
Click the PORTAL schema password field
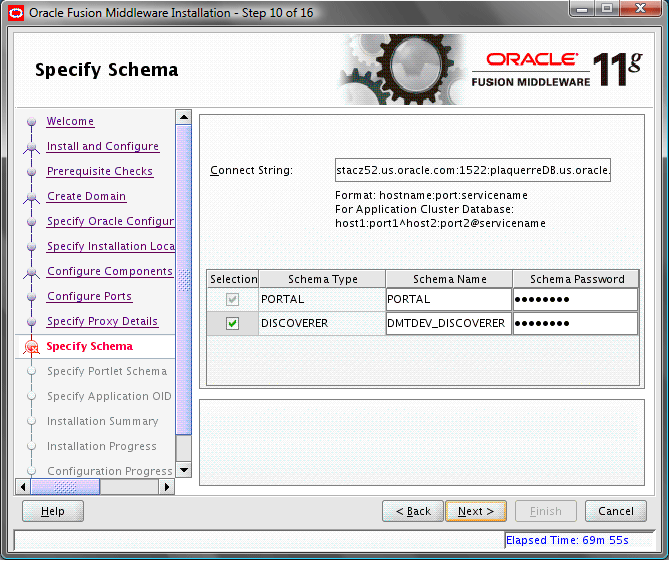click(575, 299)
